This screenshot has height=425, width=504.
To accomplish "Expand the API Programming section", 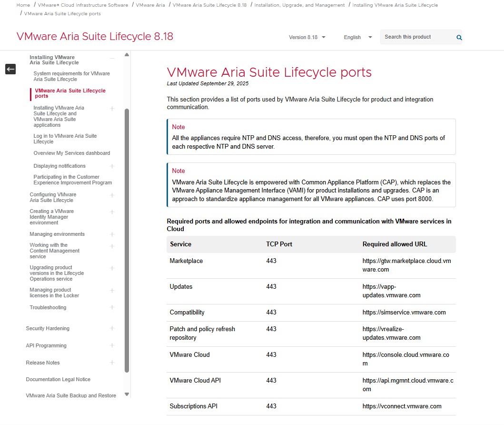I will coord(112,345).
